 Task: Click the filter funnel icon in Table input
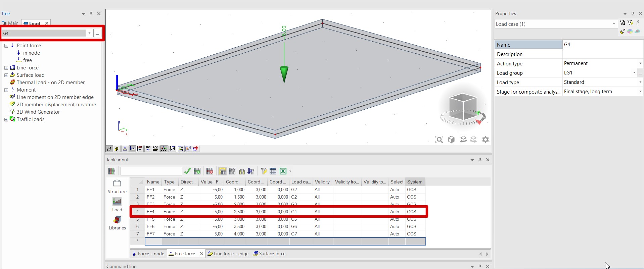[264, 171]
